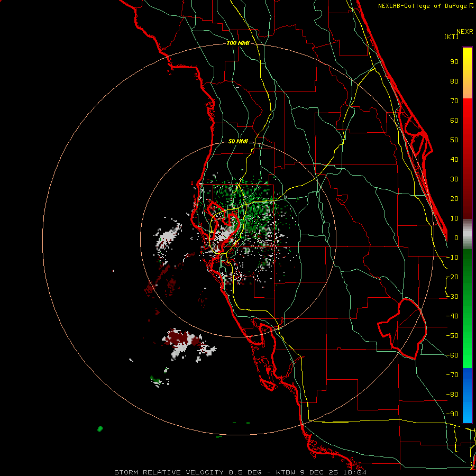Click the Storm Relative Velocity title caption

241,472
